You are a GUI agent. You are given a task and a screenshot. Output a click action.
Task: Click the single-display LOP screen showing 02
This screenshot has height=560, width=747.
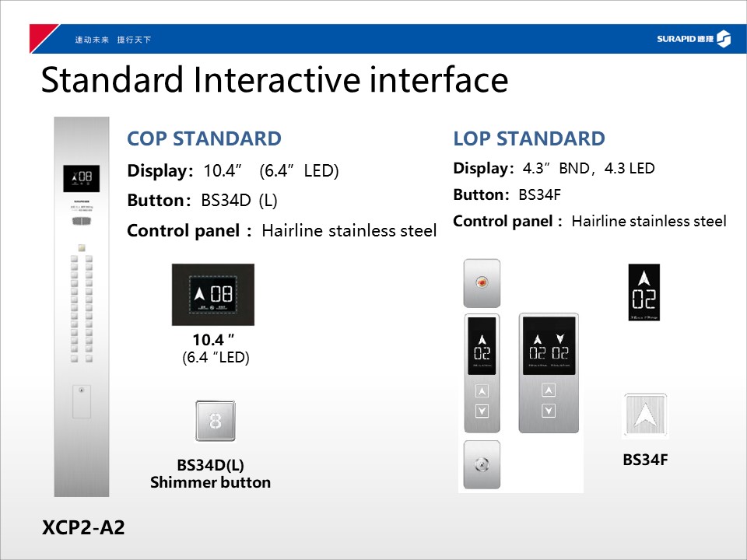482,346
